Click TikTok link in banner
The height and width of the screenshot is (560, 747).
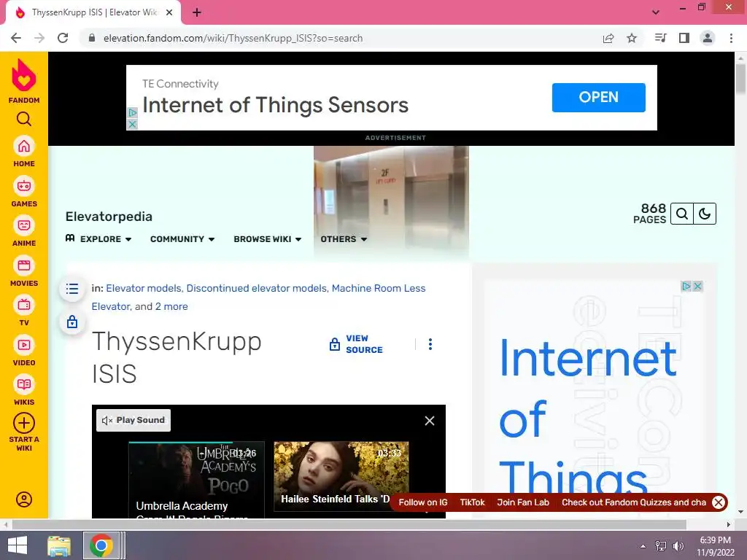pyautogui.click(x=472, y=502)
